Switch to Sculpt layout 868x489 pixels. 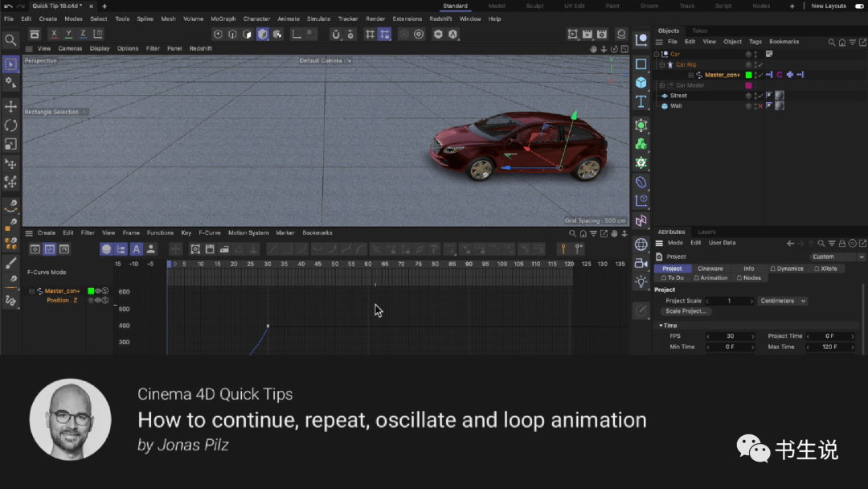[534, 6]
